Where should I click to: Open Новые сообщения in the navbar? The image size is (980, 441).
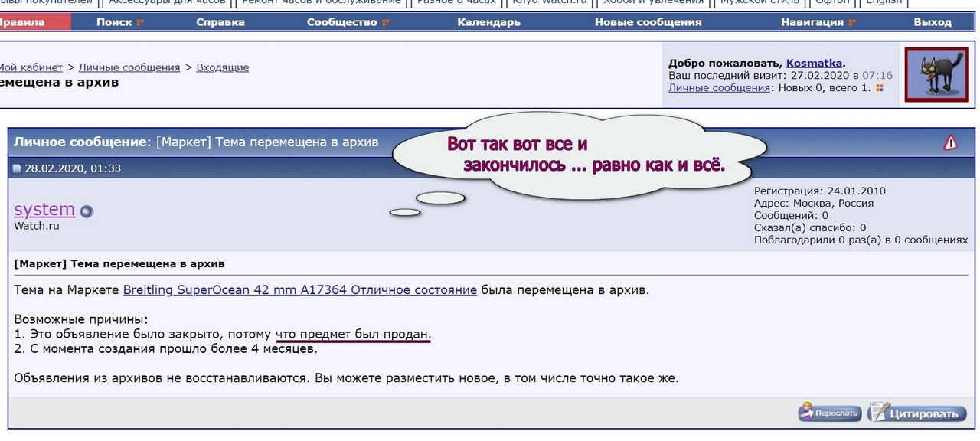point(648,22)
